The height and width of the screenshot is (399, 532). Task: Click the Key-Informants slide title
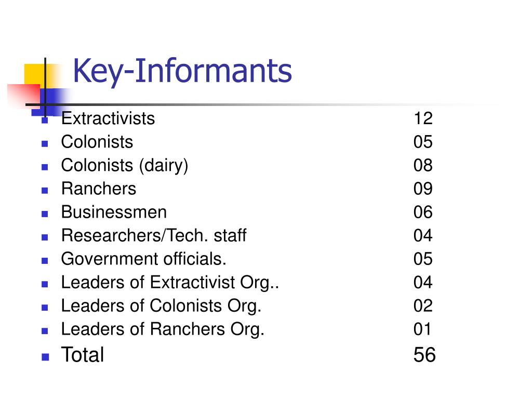[x=182, y=71]
